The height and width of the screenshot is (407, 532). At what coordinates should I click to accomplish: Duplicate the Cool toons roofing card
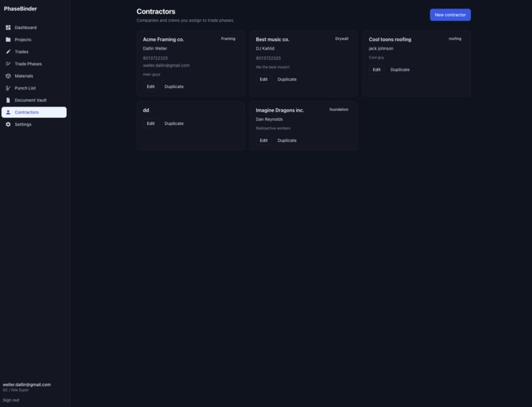pos(400,70)
